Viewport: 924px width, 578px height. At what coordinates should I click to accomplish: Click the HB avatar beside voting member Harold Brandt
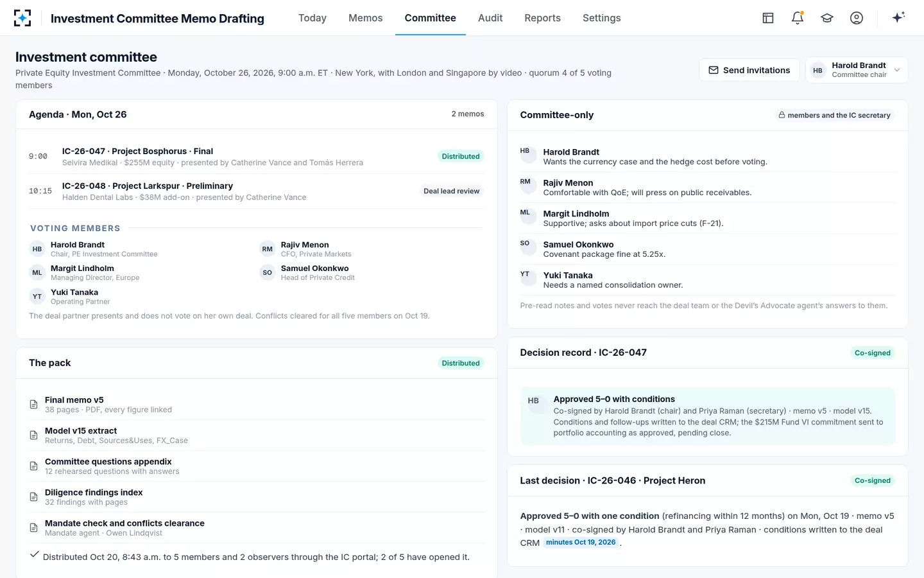point(37,249)
